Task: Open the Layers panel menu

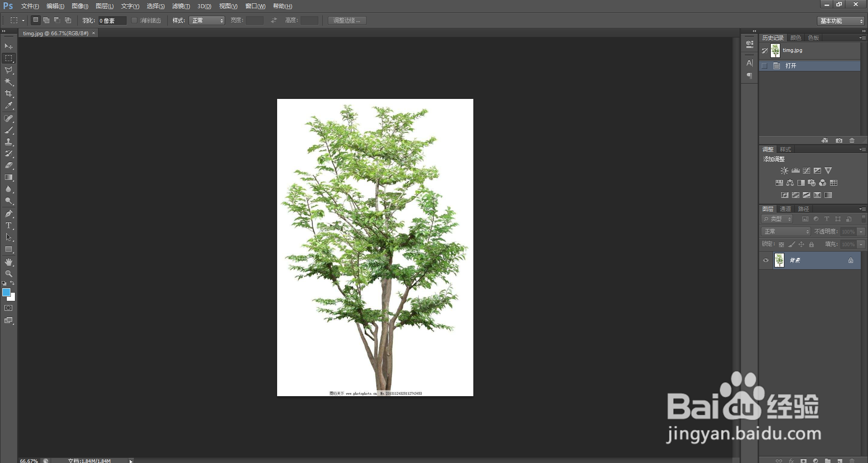Action: 863,209
